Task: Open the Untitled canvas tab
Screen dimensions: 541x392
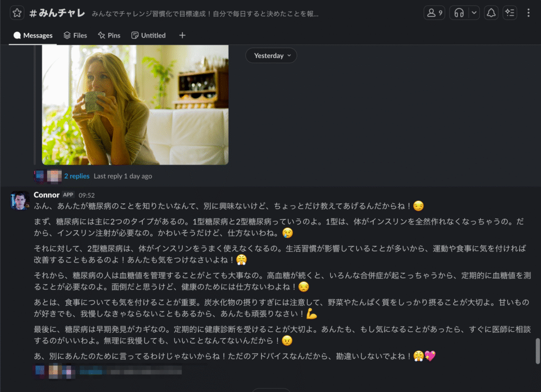Action: coord(148,35)
